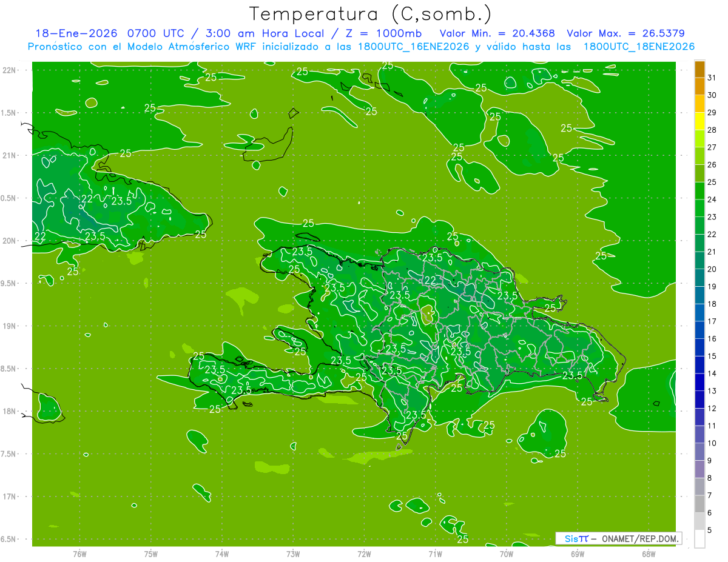Screen dimensions: 728x562
Task: Click the '74W' longitude axis label
Action: [222, 554]
